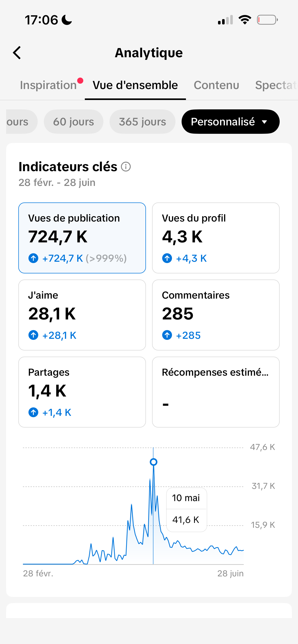The height and width of the screenshot is (644, 298).
Task: Tap the up-arrow icon in Vues du profil
Action: [167, 258]
